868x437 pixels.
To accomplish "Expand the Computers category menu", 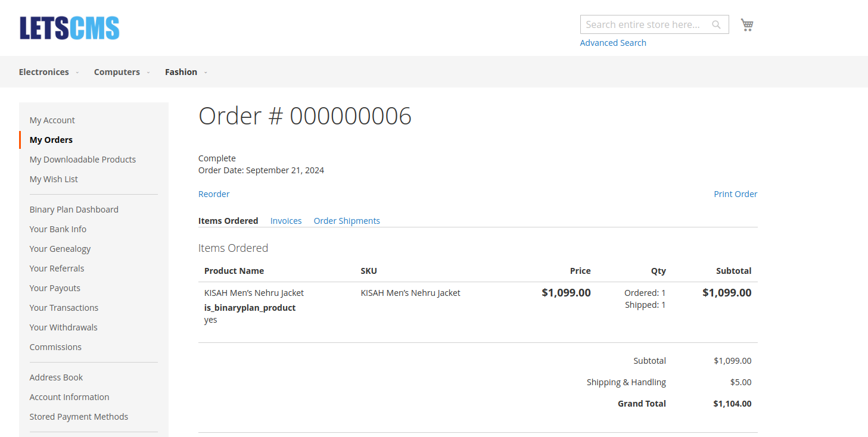I will pos(117,71).
